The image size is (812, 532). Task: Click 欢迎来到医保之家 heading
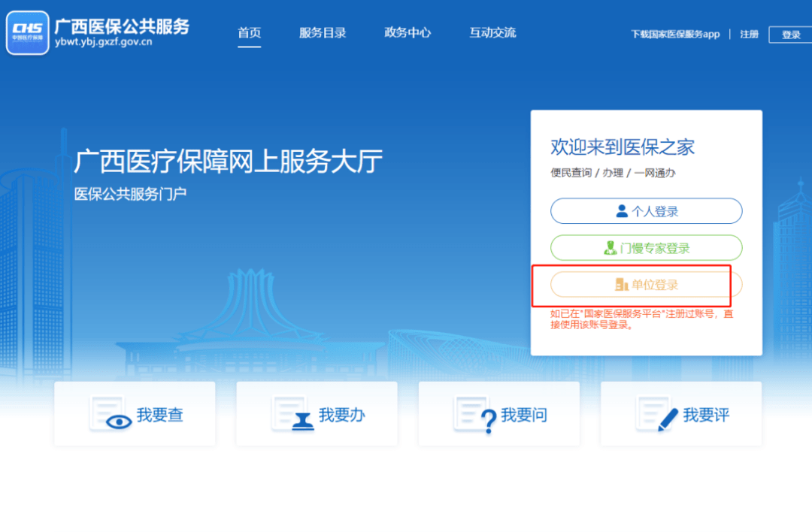(x=623, y=147)
